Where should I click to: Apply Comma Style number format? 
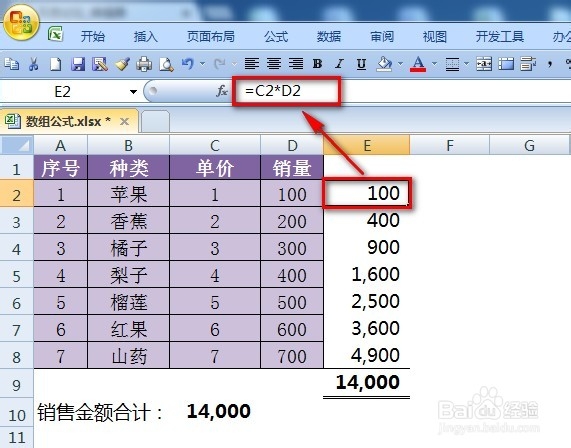click(550, 64)
